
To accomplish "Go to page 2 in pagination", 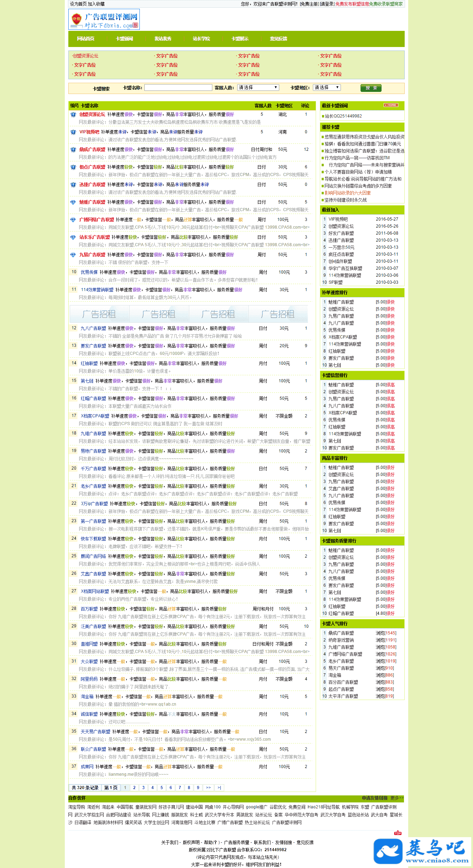I will coord(134,788).
